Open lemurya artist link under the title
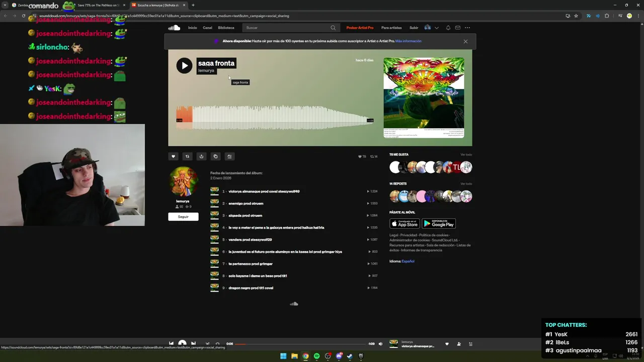 point(206,71)
